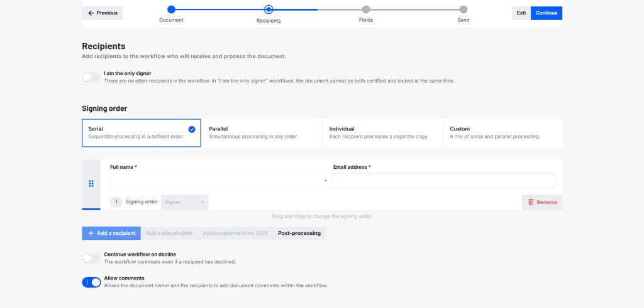
Task: Click the red Remove button
Action: tap(542, 202)
